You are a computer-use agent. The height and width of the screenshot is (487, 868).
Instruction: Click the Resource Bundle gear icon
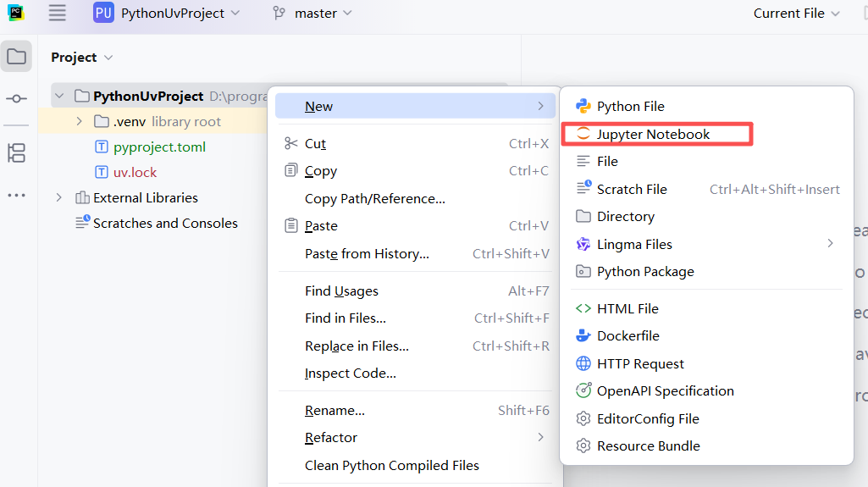583,445
